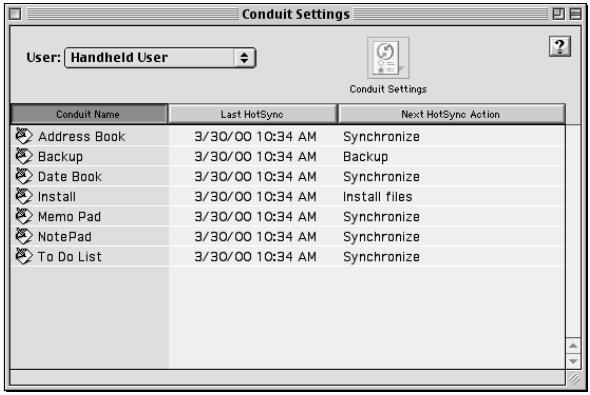Click the NotePad last HotSync date
Screen dimensions: 590x395
tap(255, 237)
